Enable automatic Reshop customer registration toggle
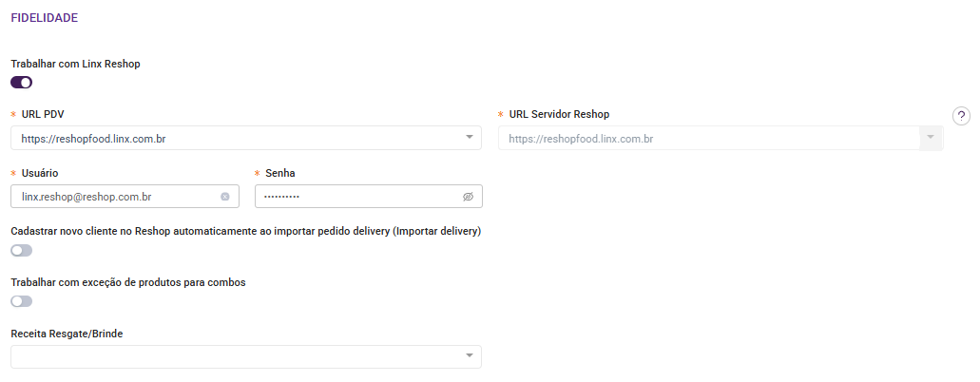 click(22, 251)
